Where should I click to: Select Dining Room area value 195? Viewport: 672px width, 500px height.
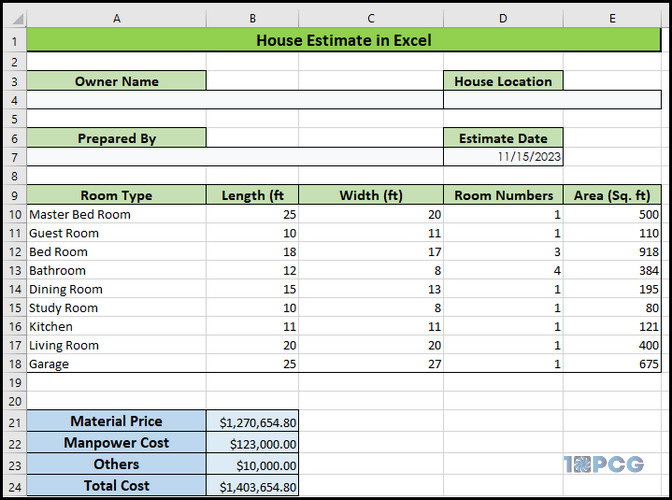(x=612, y=289)
